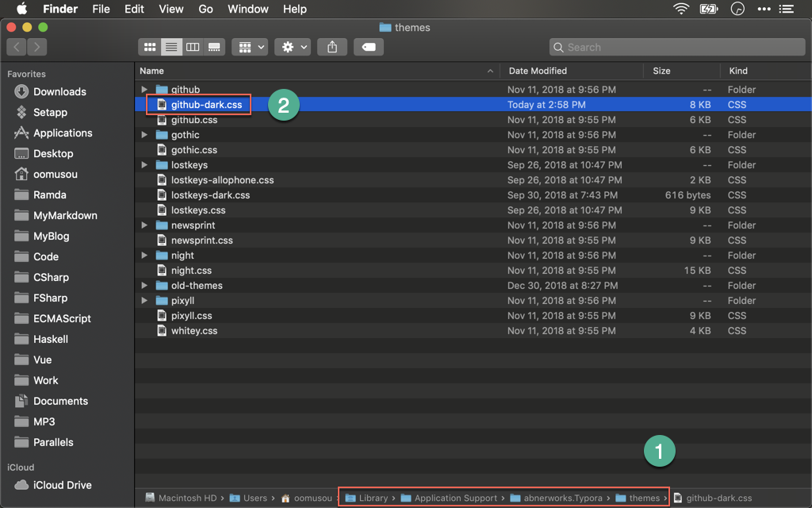Click the battery status icon
This screenshot has width=812, height=508.
click(708, 9)
